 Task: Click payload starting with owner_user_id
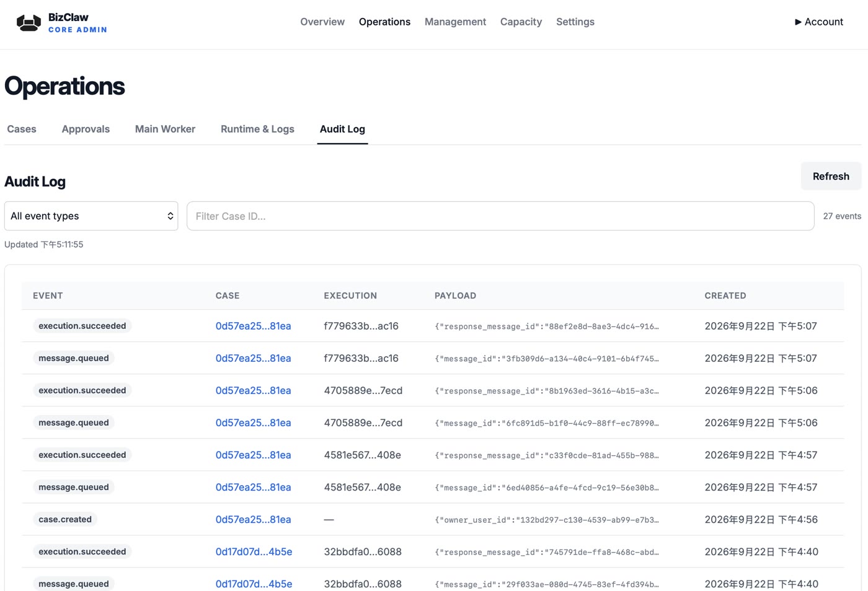point(546,520)
